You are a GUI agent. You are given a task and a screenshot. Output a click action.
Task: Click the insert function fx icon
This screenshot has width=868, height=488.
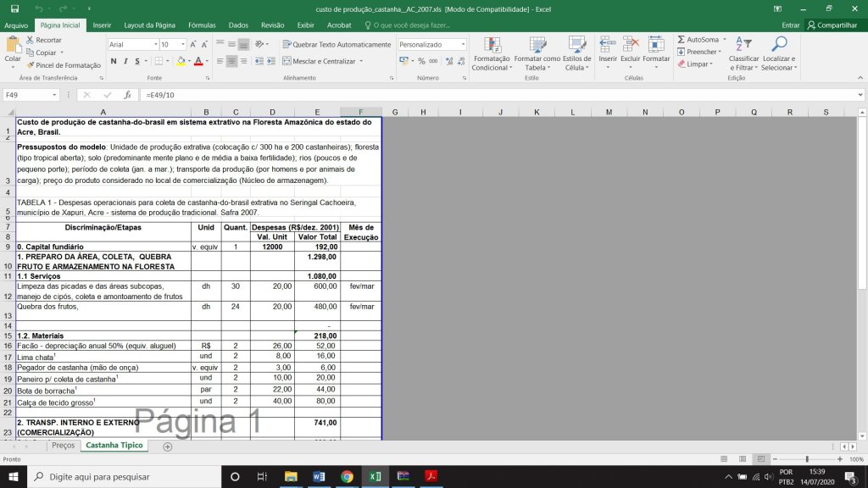point(127,95)
